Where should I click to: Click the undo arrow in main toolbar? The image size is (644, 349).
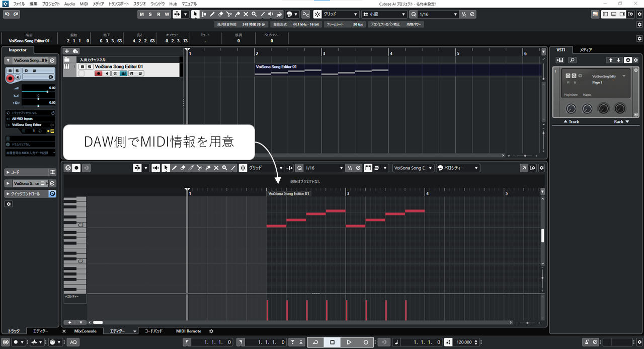pyautogui.click(x=7, y=14)
